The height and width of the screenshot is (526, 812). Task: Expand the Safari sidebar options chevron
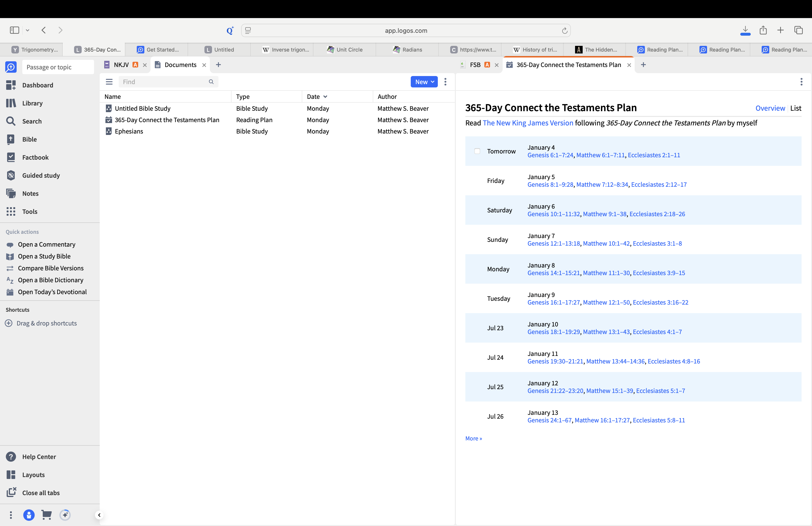tap(28, 30)
